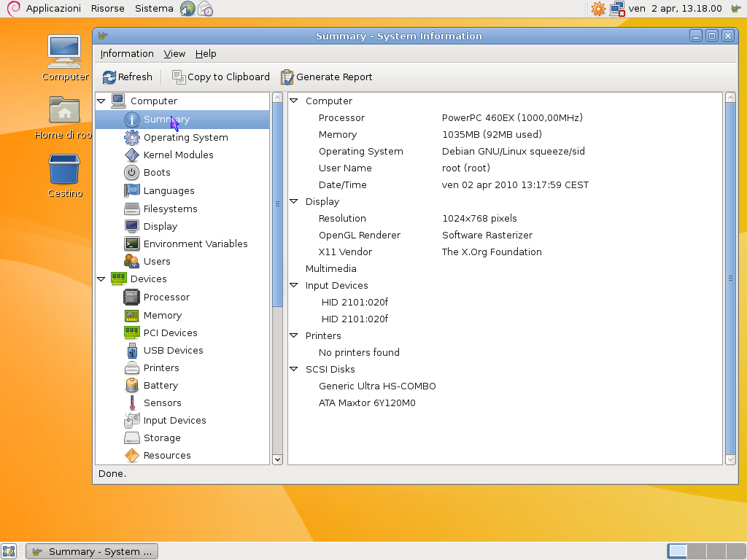This screenshot has height=560, width=747.
Task: Open the USB Devices icon
Action: [x=132, y=351]
